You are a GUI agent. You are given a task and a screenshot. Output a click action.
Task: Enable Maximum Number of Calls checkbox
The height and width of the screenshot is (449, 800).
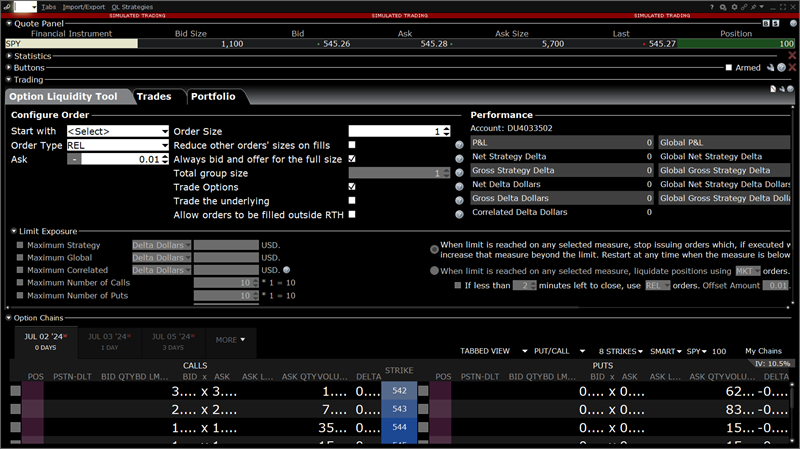click(20, 282)
